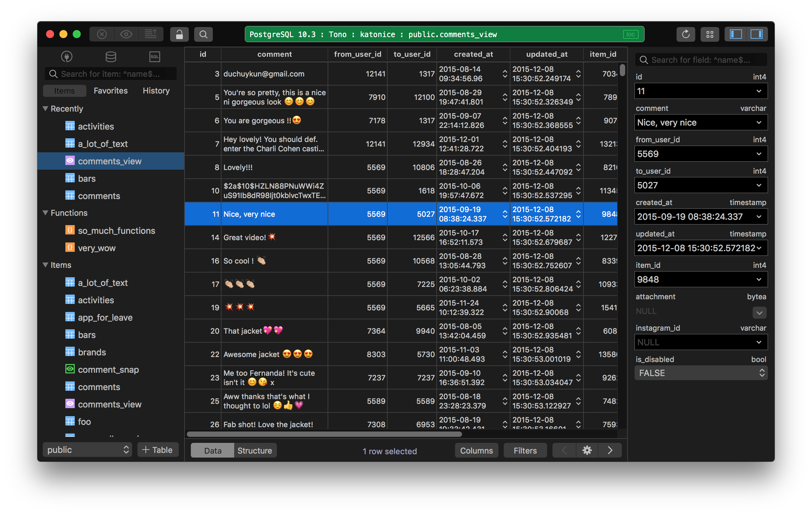
Task: Click the Filters button at bottom
Action: (x=524, y=451)
